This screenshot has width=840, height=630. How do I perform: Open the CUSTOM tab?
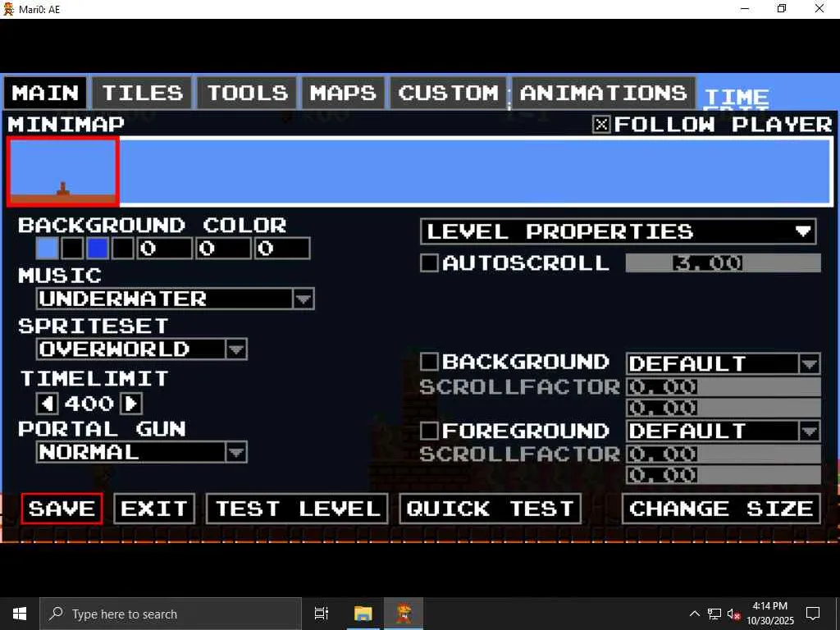point(449,94)
